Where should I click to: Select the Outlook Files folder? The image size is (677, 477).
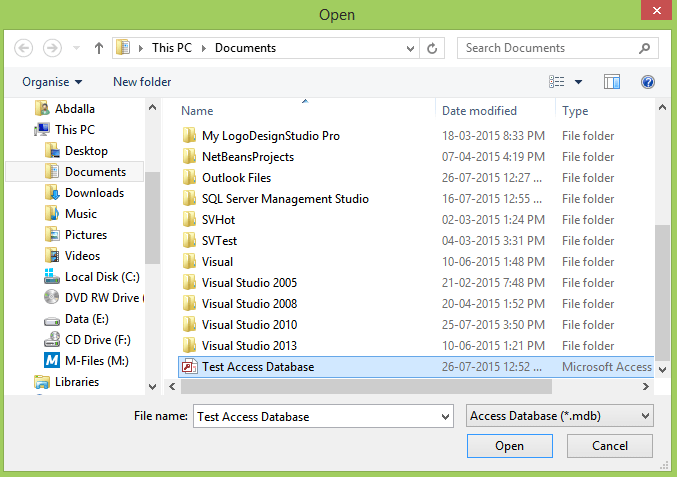tap(236, 178)
